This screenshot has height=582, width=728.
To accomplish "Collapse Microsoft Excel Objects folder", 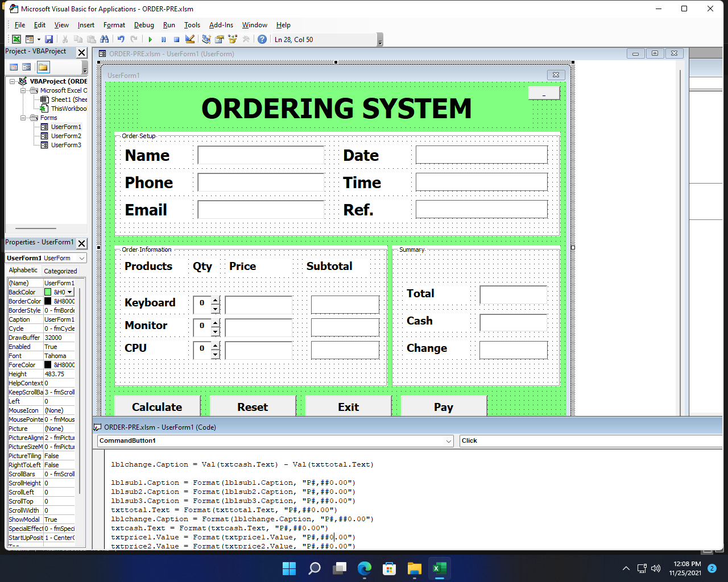I will 23,90.
